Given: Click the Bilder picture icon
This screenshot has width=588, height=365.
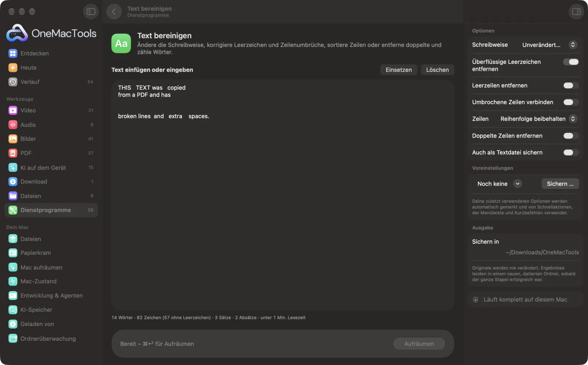Looking at the screenshot, I should 13,139.
